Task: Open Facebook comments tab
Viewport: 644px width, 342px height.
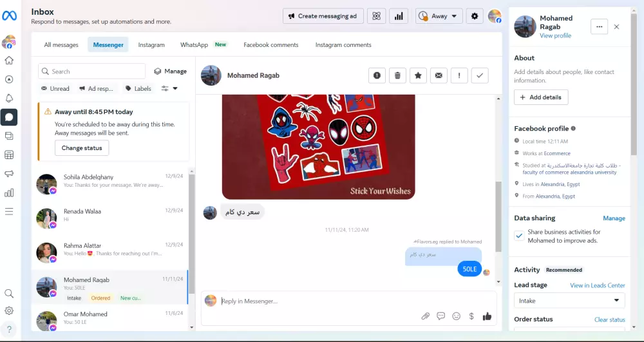Action: pyautogui.click(x=271, y=44)
